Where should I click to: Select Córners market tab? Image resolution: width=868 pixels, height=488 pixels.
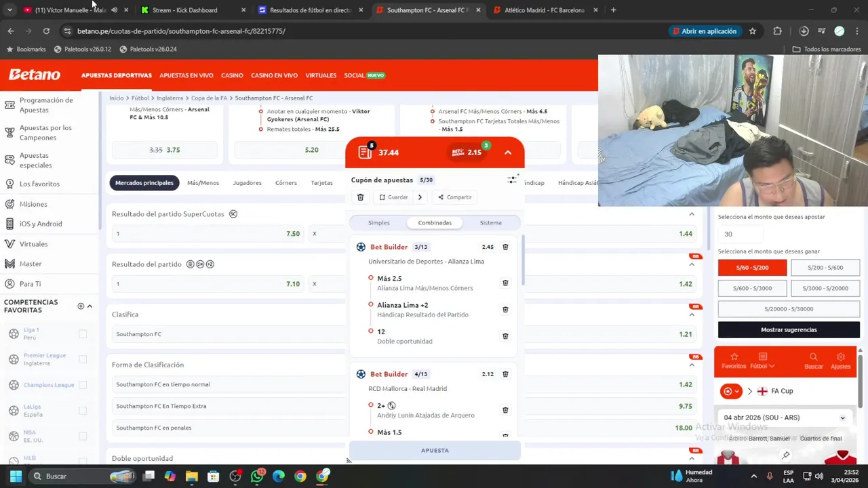(286, 183)
